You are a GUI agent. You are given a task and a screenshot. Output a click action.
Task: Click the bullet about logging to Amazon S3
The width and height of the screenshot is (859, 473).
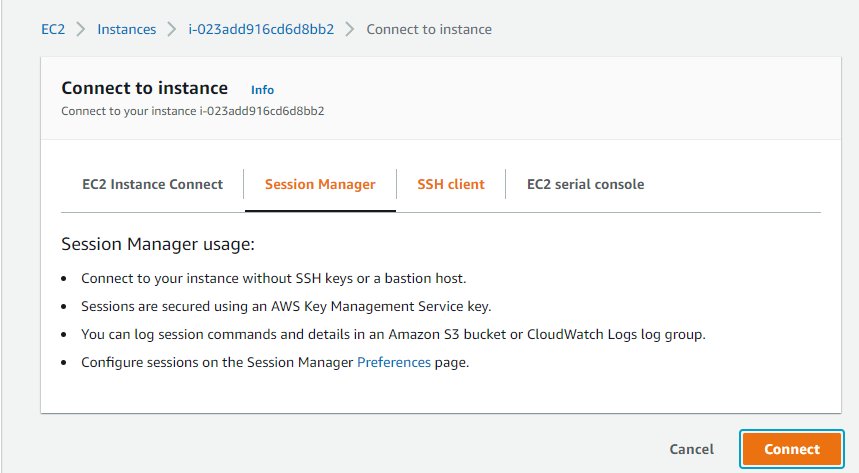[x=393, y=334]
